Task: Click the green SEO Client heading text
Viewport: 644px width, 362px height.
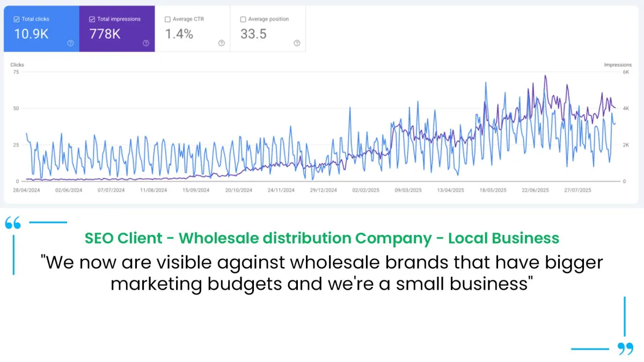Action: pos(322,239)
